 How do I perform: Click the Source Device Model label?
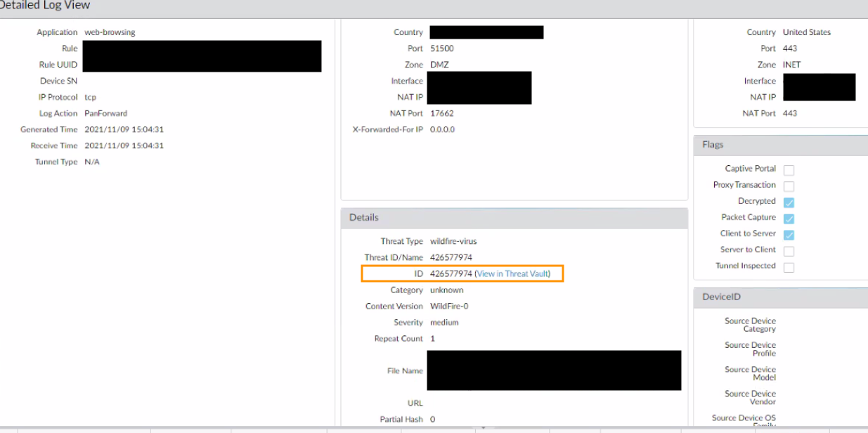750,373
